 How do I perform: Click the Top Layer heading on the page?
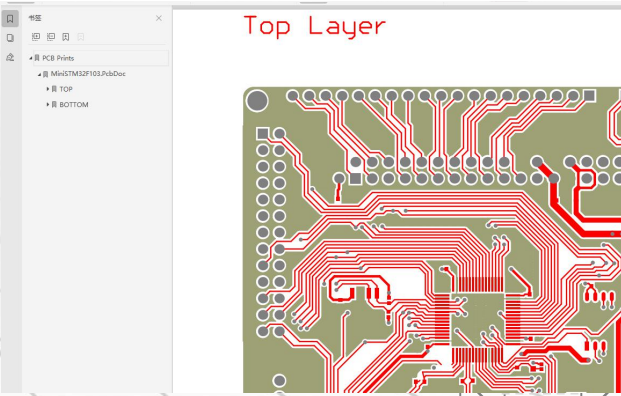tap(314, 26)
